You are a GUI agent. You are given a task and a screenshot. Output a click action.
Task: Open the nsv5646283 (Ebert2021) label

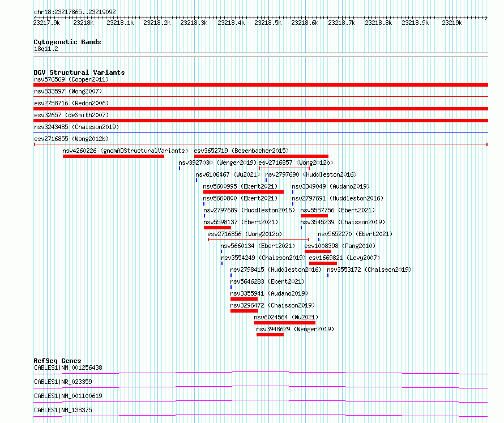click(267, 281)
